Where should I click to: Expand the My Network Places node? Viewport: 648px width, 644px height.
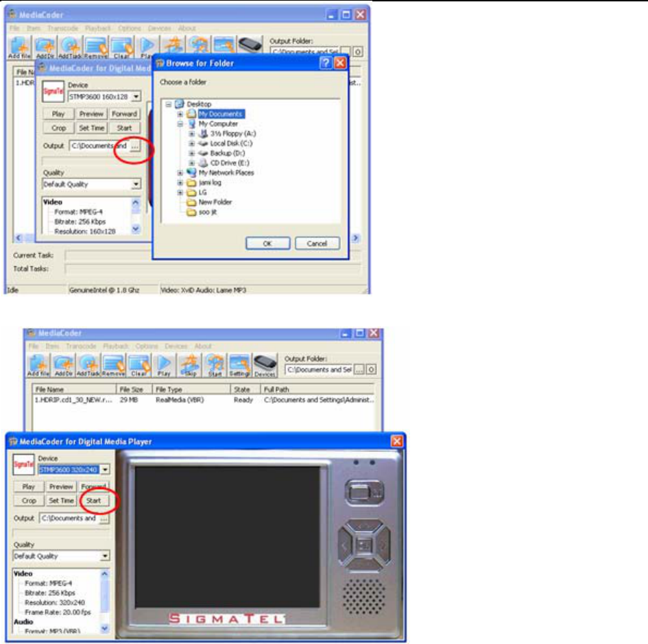[x=180, y=173]
